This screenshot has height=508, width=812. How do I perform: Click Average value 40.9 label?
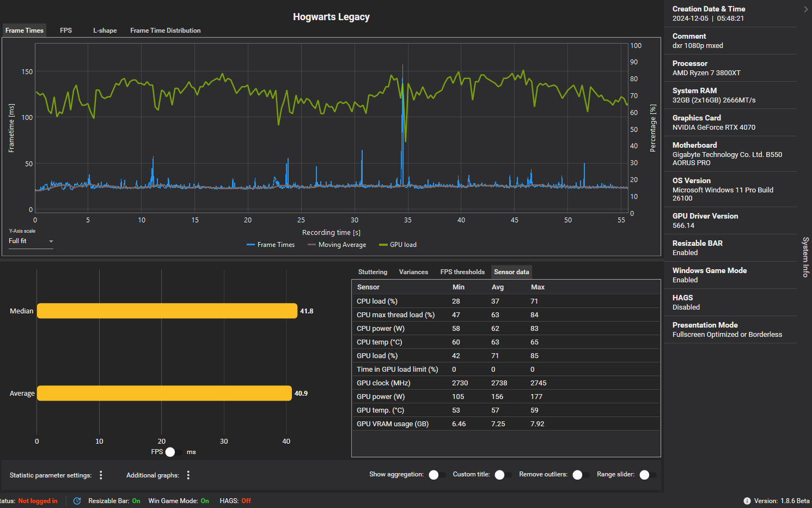point(301,394)
